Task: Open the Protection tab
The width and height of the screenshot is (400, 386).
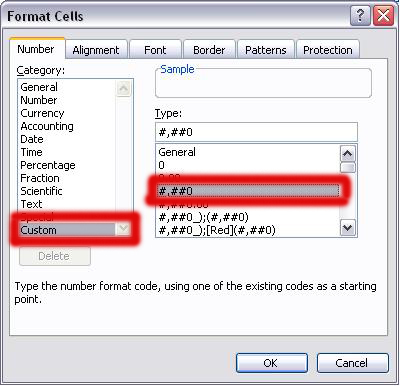Action: 328,50
